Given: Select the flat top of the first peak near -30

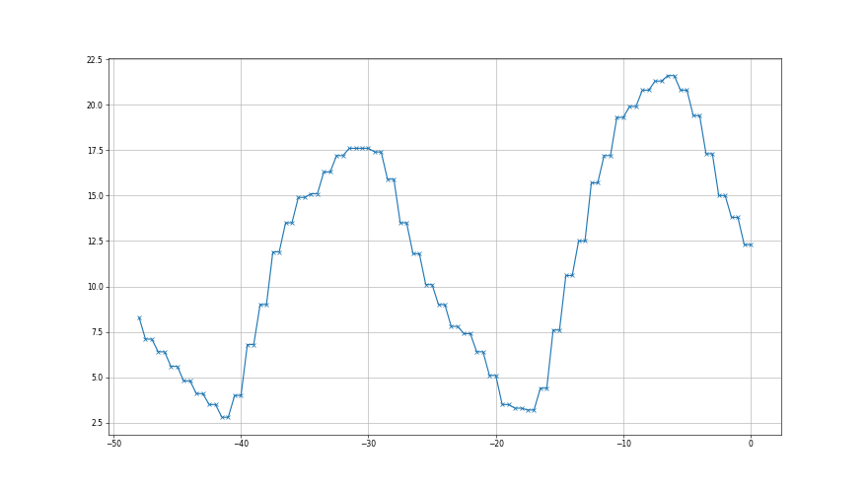Looking at the screenshot, I should coord(361,149).
